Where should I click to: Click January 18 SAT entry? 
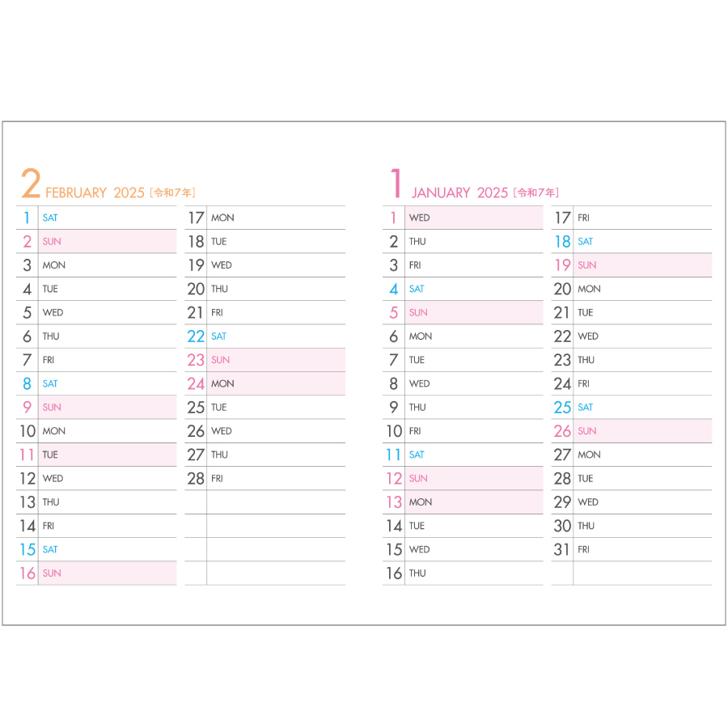click(x=632, y=241)
